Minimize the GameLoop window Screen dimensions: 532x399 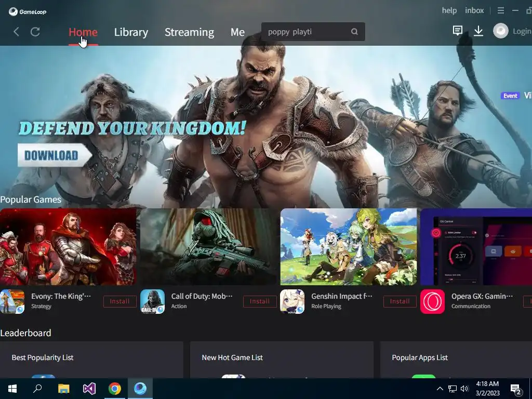(515, 10)
